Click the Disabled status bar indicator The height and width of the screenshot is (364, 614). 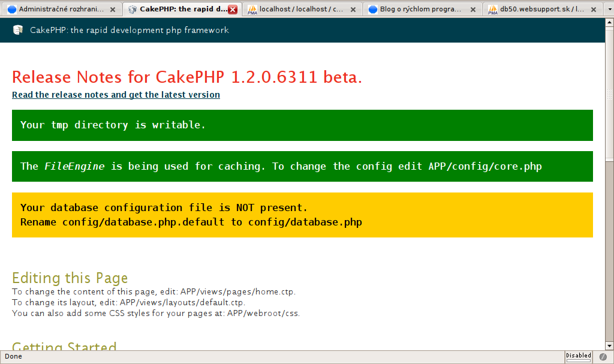[x=579, y=356]
